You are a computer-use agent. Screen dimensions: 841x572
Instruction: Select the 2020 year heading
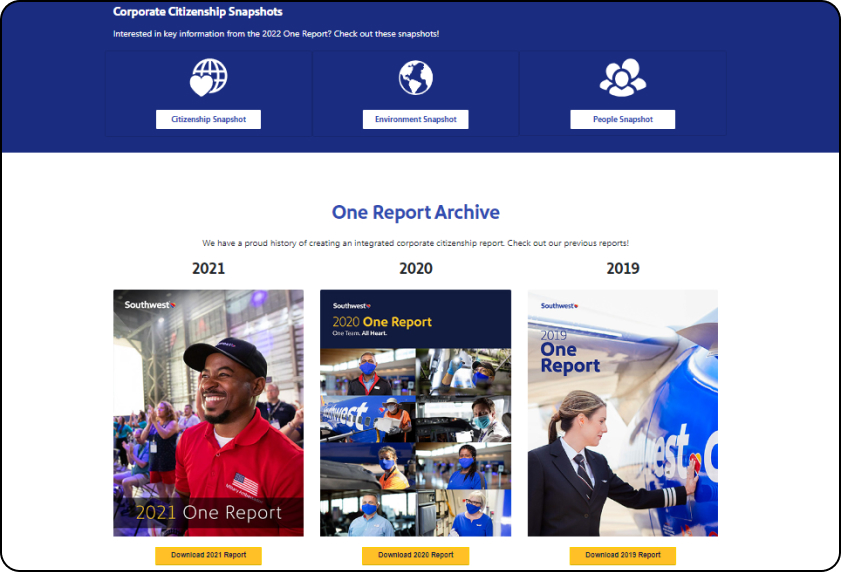point(416,268)
